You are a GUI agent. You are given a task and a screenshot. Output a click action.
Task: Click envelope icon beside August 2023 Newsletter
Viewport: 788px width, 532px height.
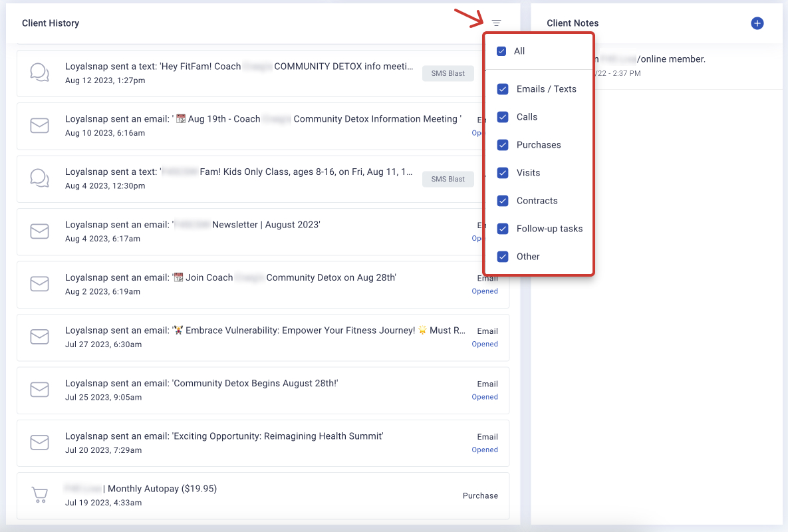[x=40, y=231]
